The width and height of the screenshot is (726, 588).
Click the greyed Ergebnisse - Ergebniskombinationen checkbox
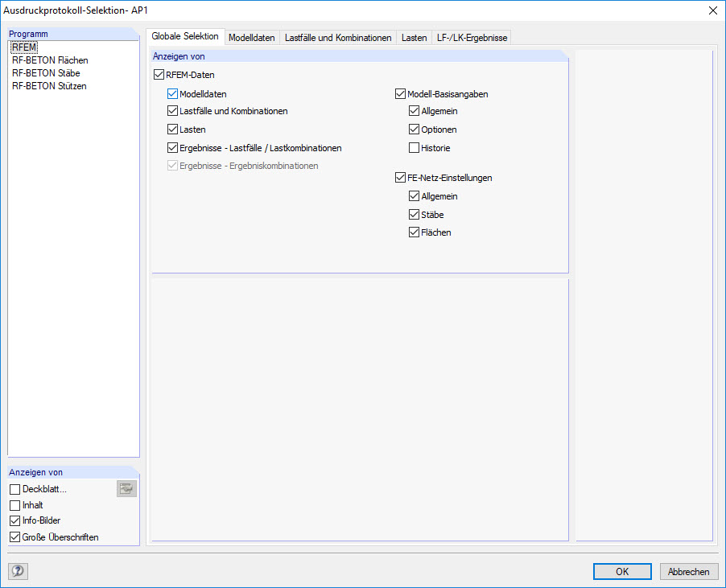click(172, 166)
